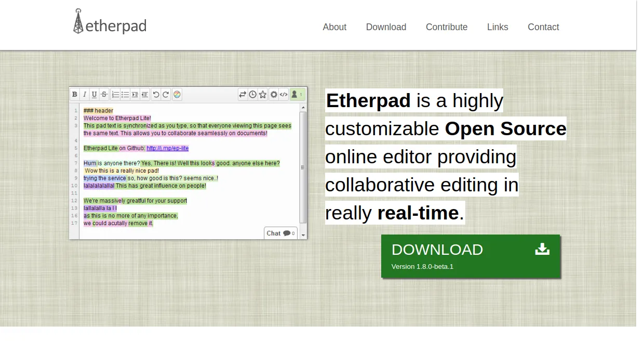Click the undo arrow icon
The image size is (644, 351).
tap(156, 95)
